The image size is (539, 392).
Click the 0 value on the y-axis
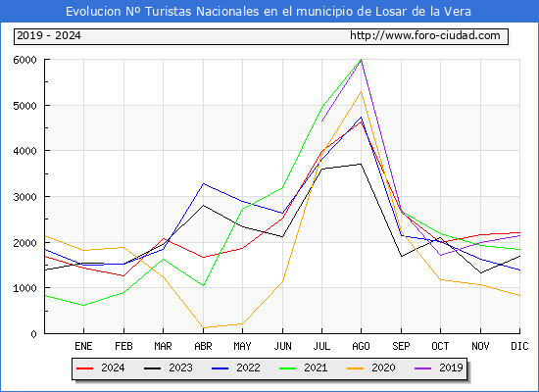(33, 334)
